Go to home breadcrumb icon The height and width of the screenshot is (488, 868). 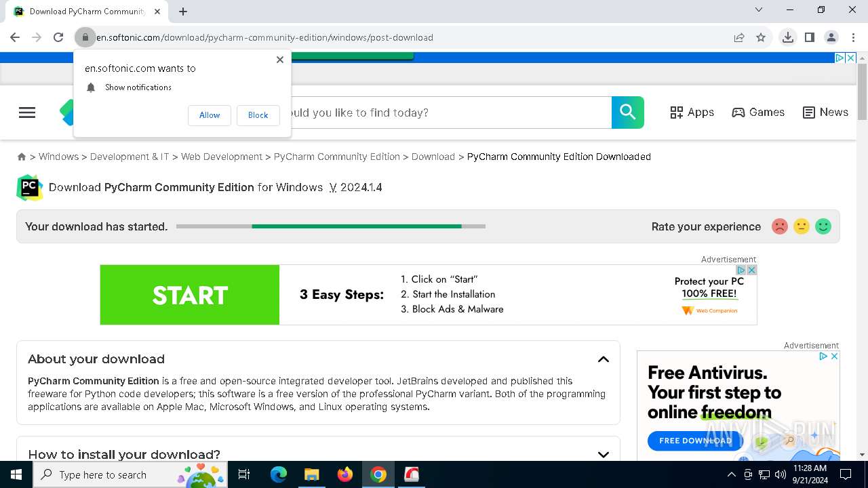pos(22,157)
